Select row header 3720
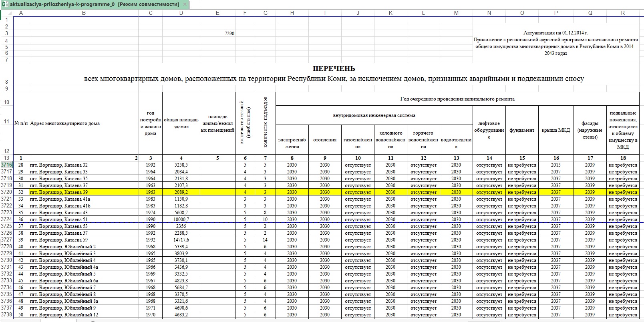644x322 pixels. pyautogui.click(x=6, y=192)
